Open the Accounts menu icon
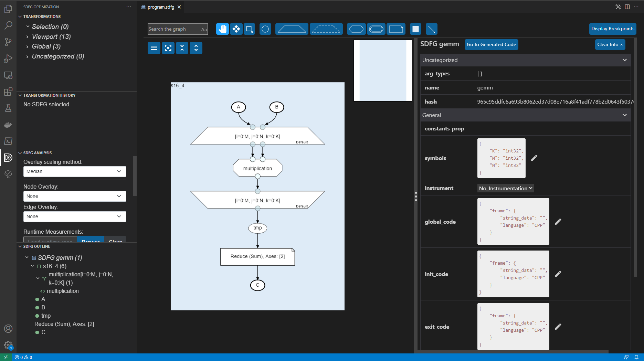The height and width of the screenshot is (361, 644). tap(8, 329)
